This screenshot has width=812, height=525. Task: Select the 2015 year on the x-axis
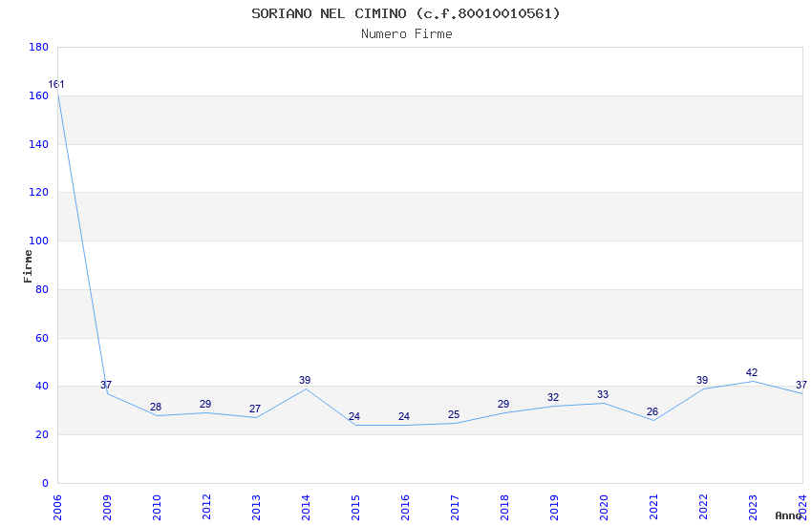[354, 506]
